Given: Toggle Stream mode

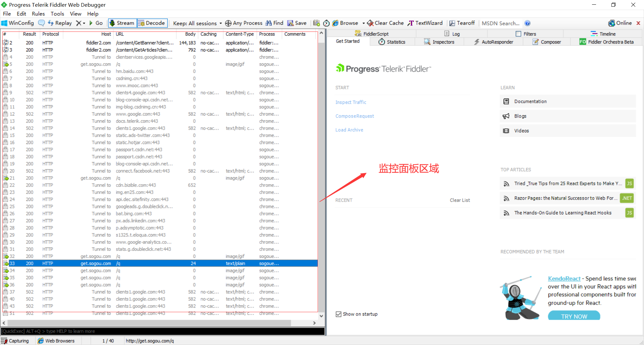Looking at the screenshot, I should [122, 23].
